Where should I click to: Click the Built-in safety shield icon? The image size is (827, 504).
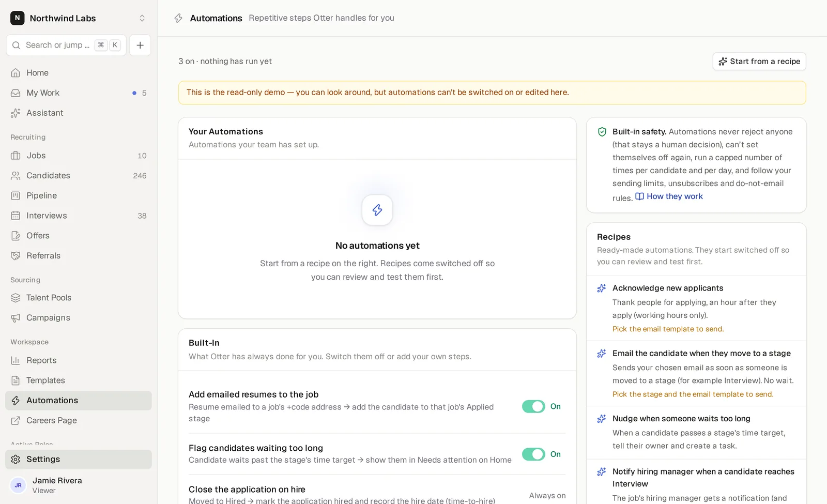click(602, 132)
